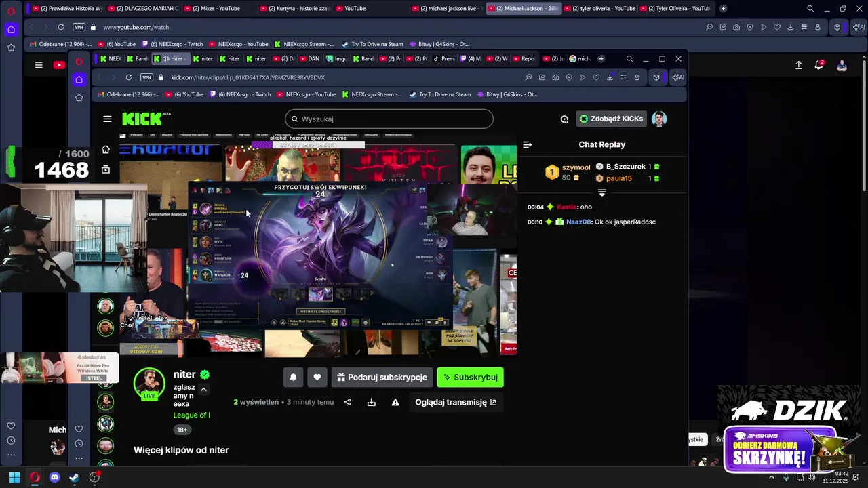Screen dimensions: 868x488
Task: Open the clip icon beside 'Zdobądź KICKs'
Action: click(564, 119)
